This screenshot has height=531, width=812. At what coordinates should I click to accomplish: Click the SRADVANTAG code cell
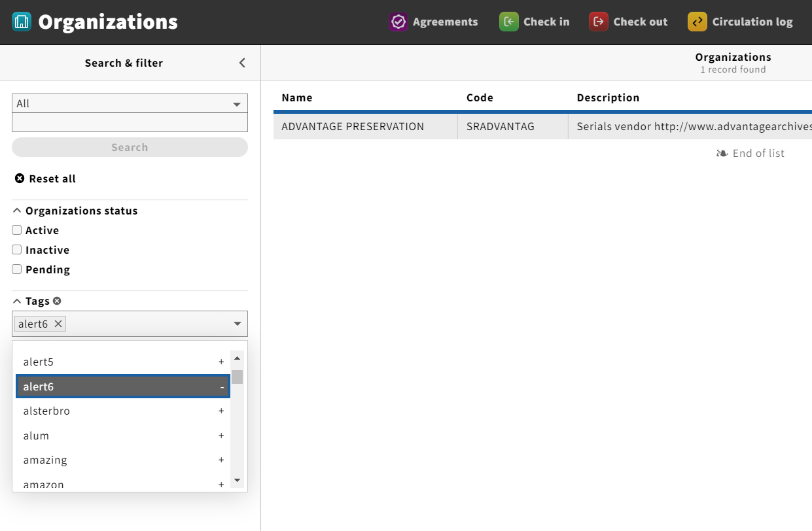coord(501,126)
